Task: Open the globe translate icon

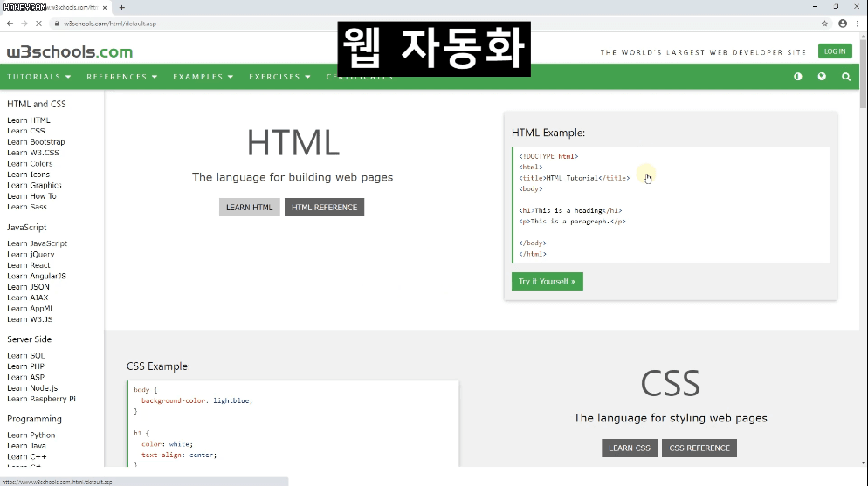Action: coord(822,76)
